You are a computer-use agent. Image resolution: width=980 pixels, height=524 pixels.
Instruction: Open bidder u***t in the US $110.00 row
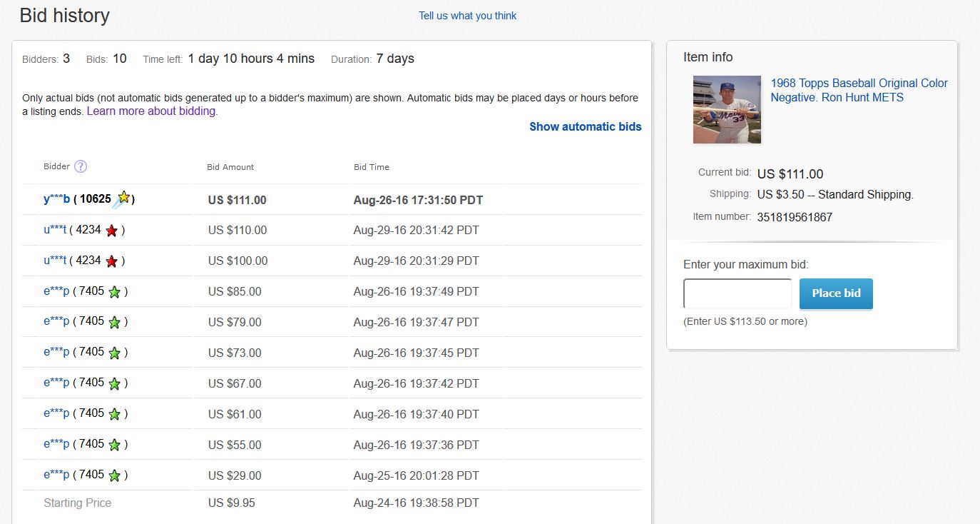point(55,230)
